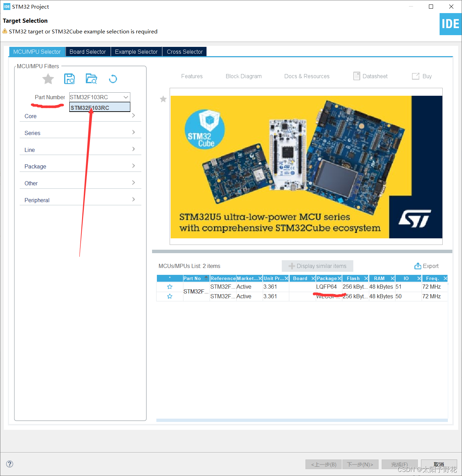
Task: Click the 取消 cancel button
Action: 439,464
